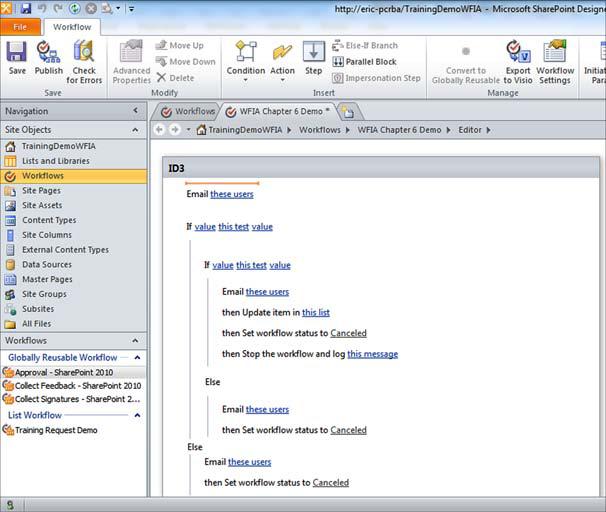The width and height of the screenshot is (606, 512).
Task: Click the status bar icon at bottom left
Action: click(10, 505)
